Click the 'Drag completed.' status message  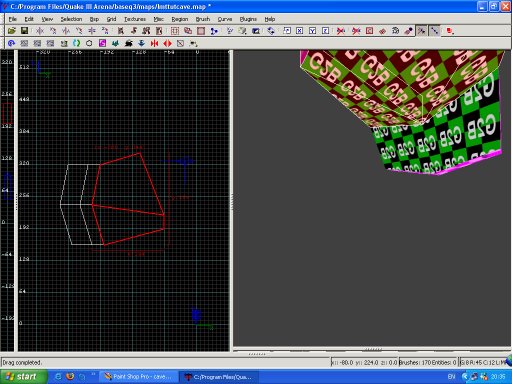(21, 362)
